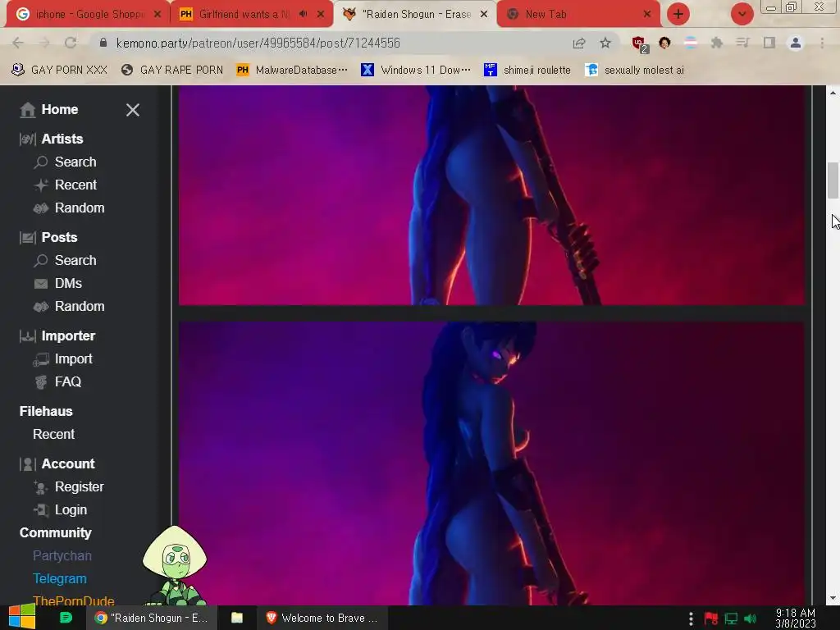Click the Home house icon in the sidebar
This screenshot has width=840, height=630.
[x=27, y=109]
